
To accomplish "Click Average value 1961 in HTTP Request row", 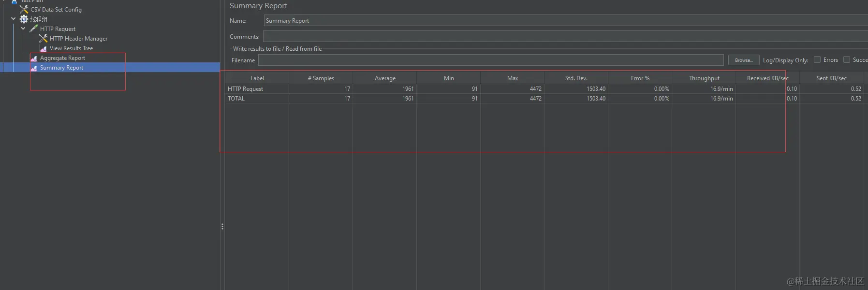I will click(408, 89).
